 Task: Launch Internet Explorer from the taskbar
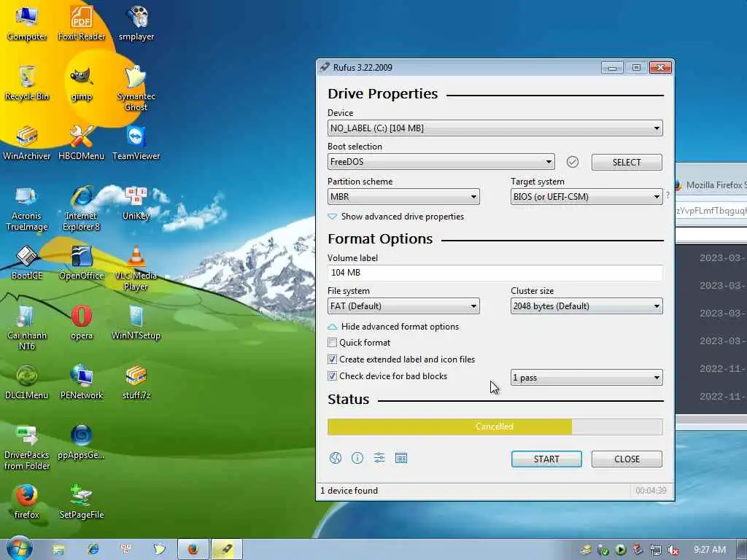[93, 550]
